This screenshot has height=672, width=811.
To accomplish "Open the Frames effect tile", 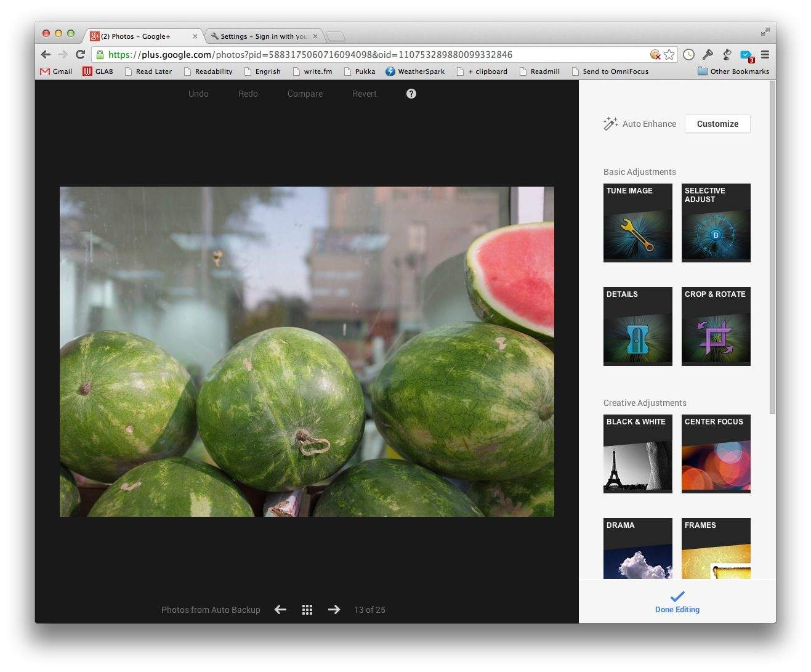I will [x=716, y=549].
